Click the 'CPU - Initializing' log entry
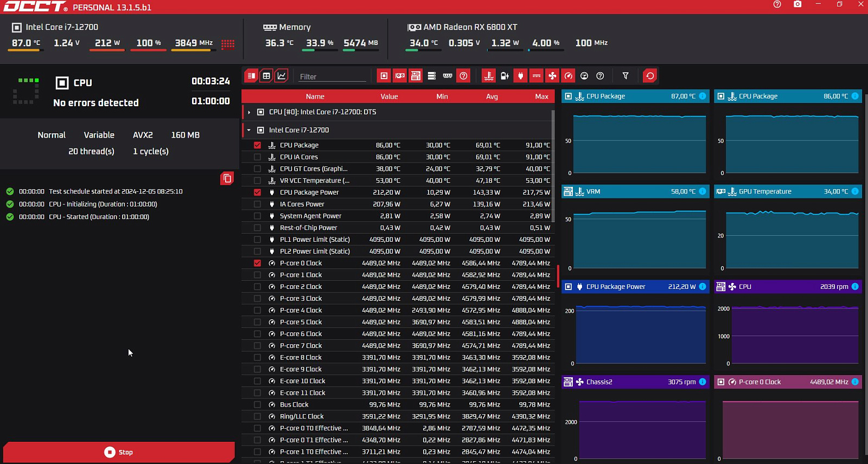Image resolution: width=868 pixels, height=464 pixels. pyautogui.click(x=103, y=204)
